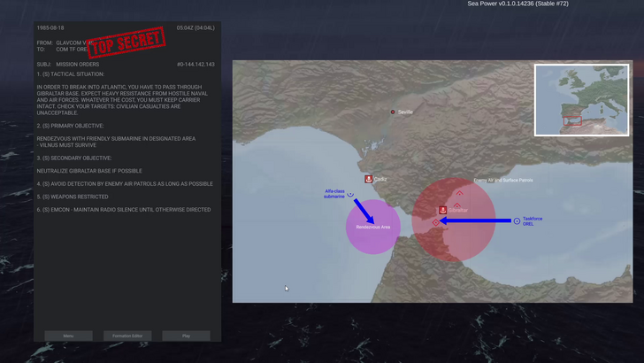Click the blue arrow pointing to Gibraltar
The width and height of the screenshot is (644, 363).
(478, 220)
